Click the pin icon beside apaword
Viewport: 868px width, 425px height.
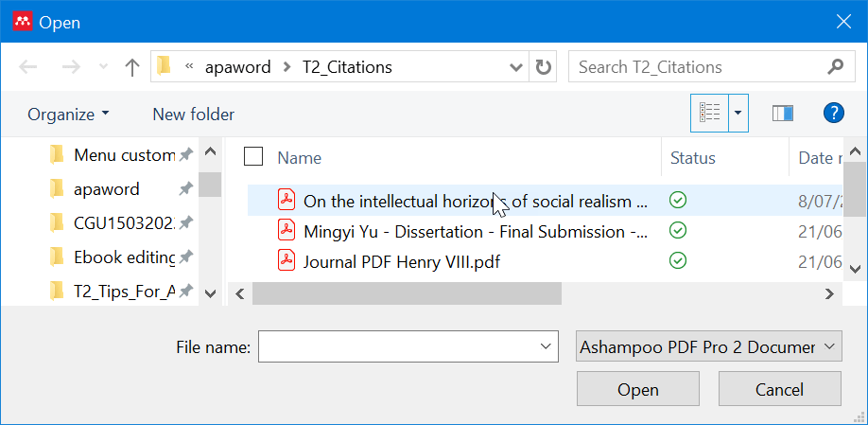tap(186, 189)
